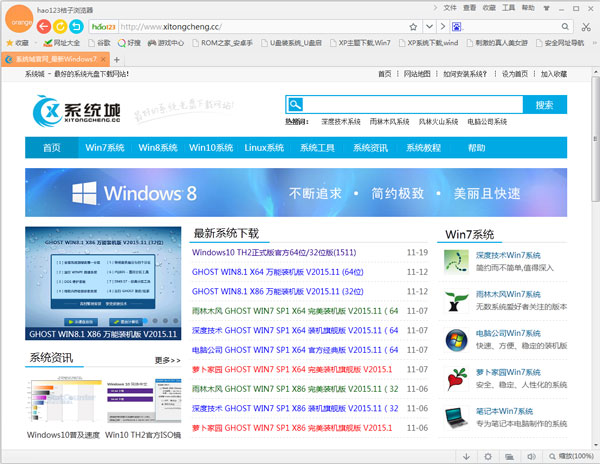Open 好搜 bookmark
This screenshot has height=464, width=600.
(x=129, y=43)
